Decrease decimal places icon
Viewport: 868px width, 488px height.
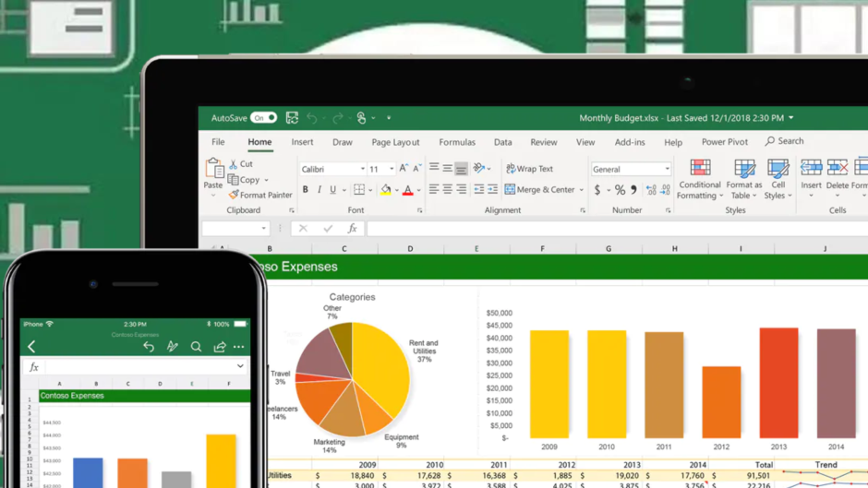click(666, 190)
